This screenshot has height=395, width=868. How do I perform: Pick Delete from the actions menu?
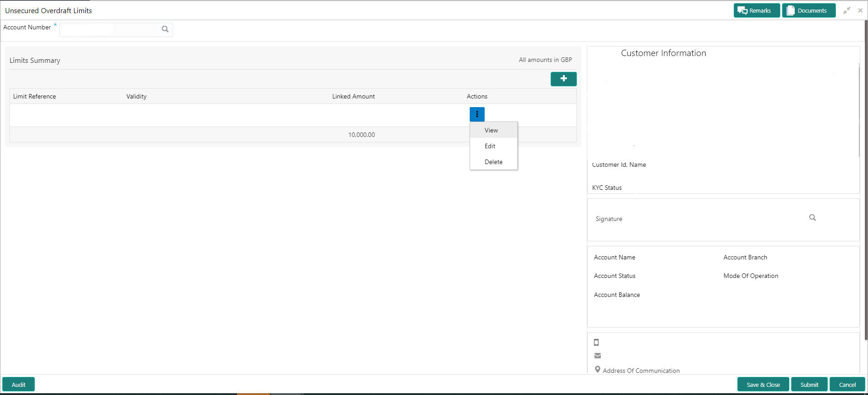[x=494, y=162]
